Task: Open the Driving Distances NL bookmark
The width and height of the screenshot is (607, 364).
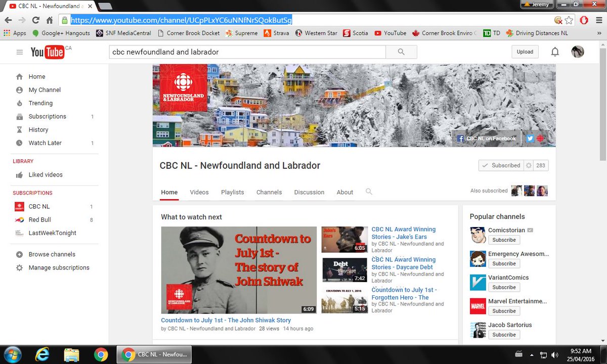Action: [536, 33]
